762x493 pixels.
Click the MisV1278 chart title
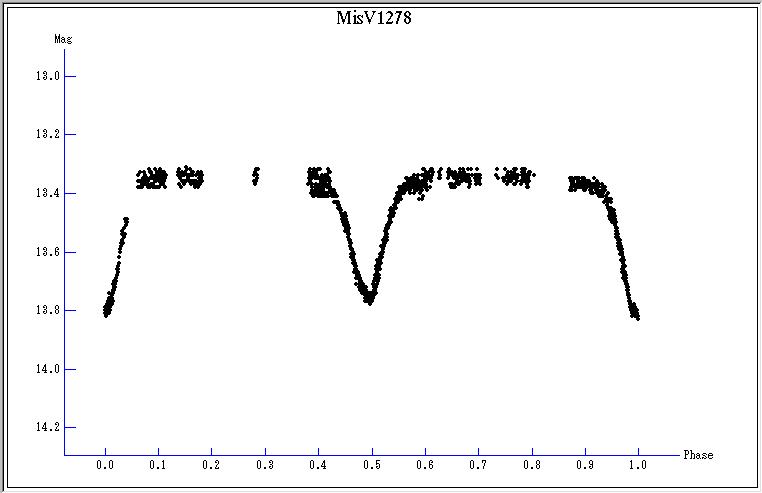(374, 18)
